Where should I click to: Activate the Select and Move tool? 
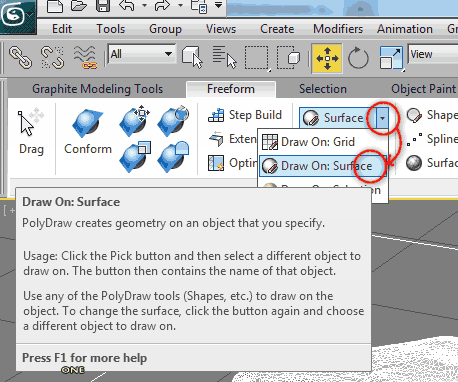[x=327, y=58]
